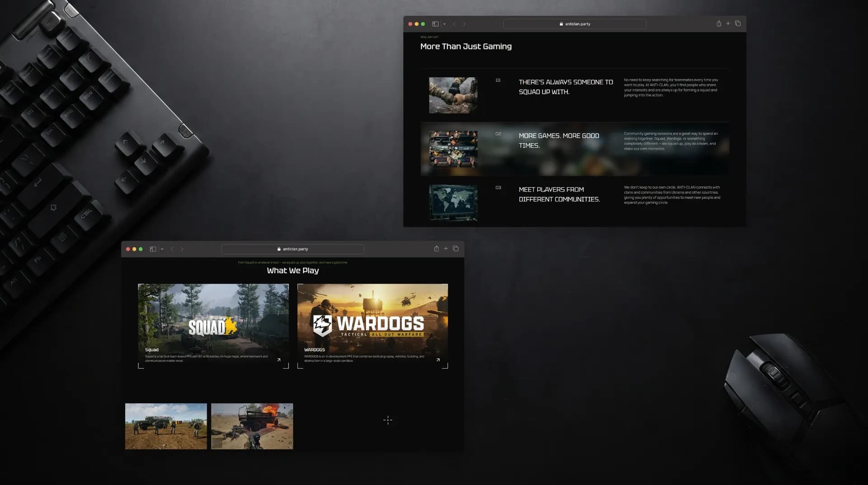Click 'Meet players from different communities' heading

tap(559, 195)
